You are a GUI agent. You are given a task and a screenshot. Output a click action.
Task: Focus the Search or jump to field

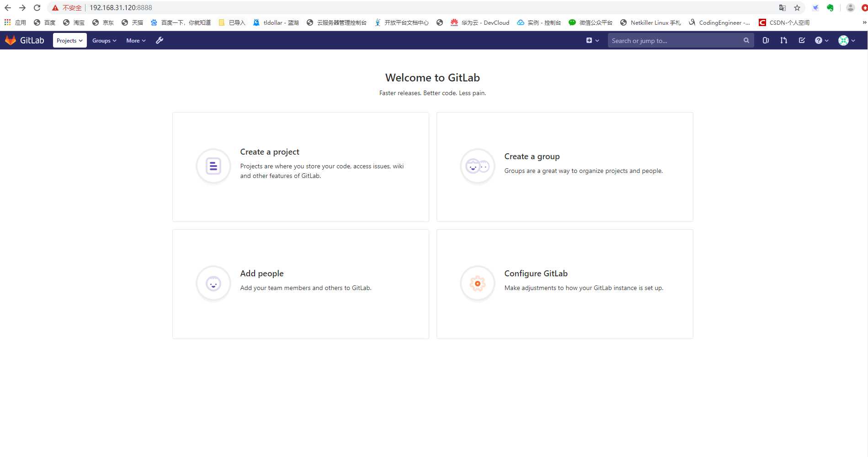[x=681, y=40]
